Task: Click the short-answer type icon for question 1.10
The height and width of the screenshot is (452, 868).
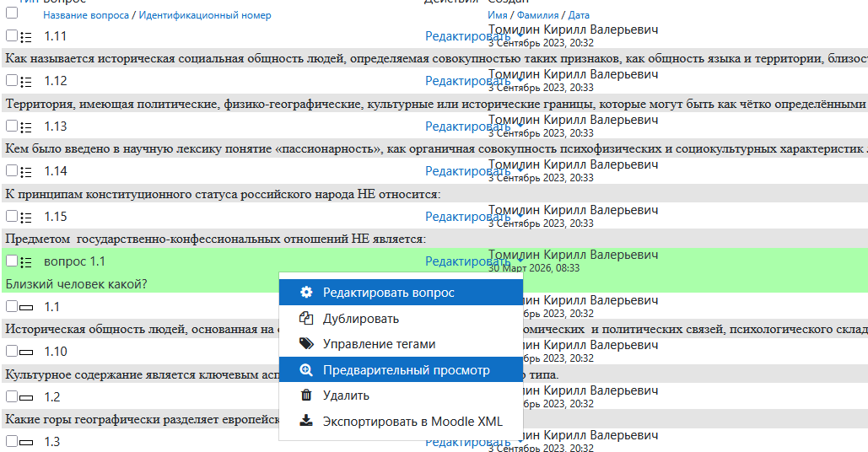Action: [x=26, y=352]
